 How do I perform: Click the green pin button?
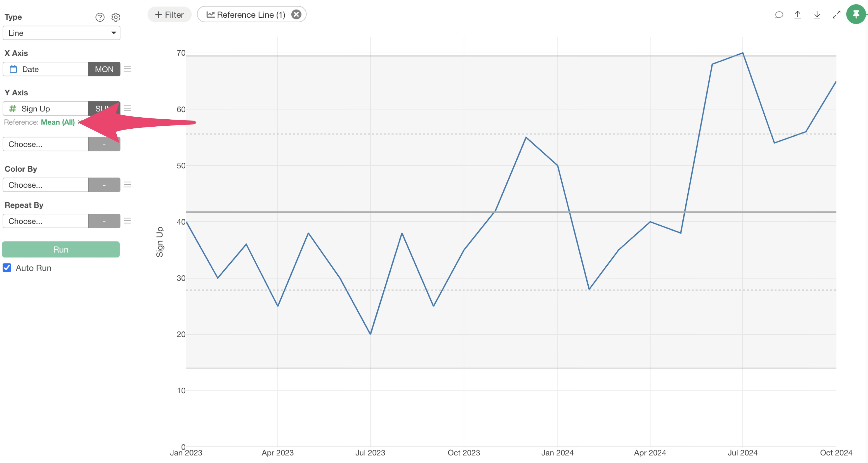[x=856, y=14]
